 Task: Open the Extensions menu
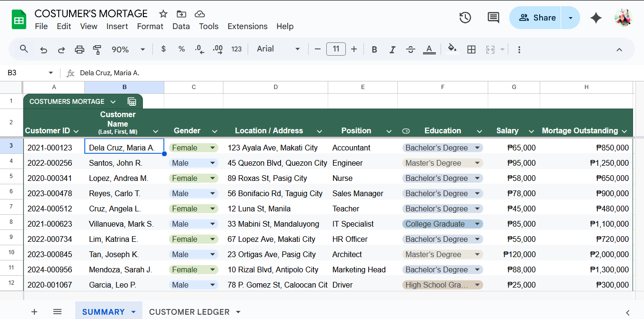click(247, 26)
